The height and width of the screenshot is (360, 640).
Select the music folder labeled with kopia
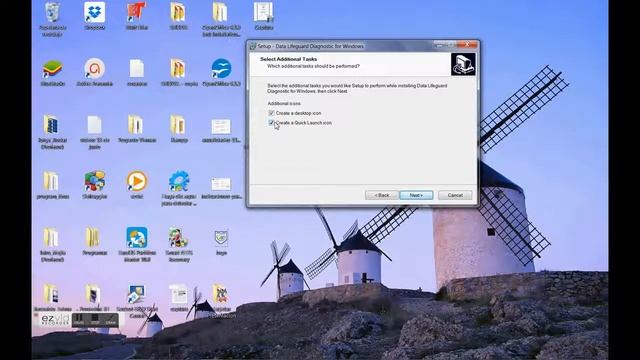tap(178, 69)
